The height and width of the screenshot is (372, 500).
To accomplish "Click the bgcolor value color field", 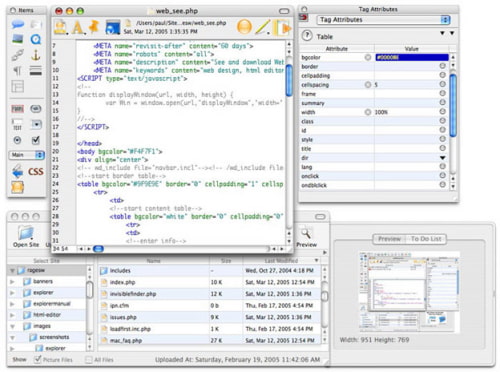I will coord(412,57).
